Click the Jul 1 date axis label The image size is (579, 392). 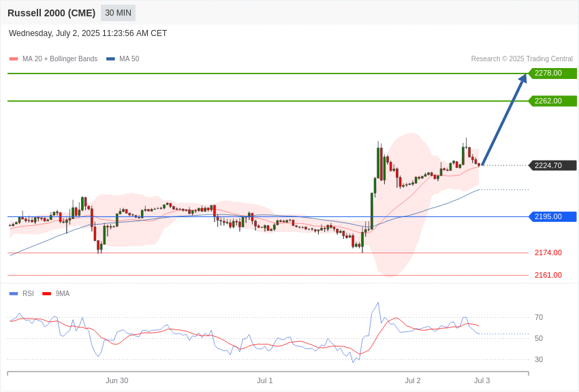265,380
